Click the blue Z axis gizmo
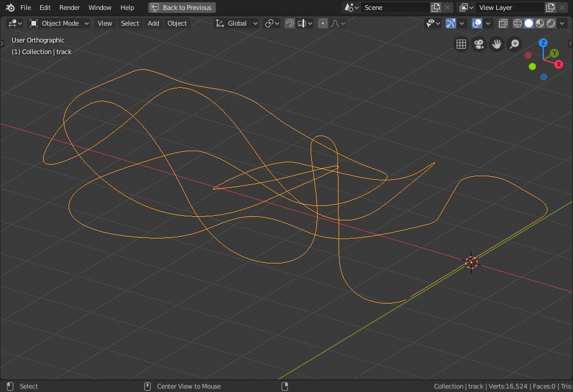 point(543,42)
